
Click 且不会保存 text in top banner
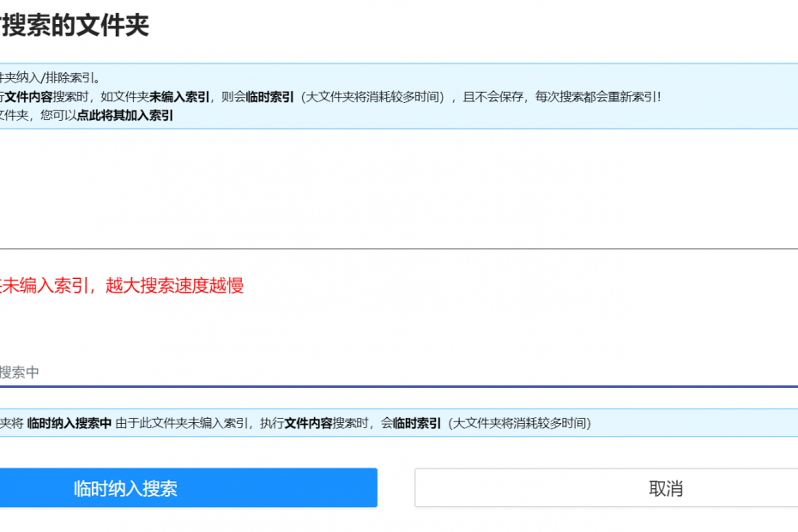tap(493, 97)
